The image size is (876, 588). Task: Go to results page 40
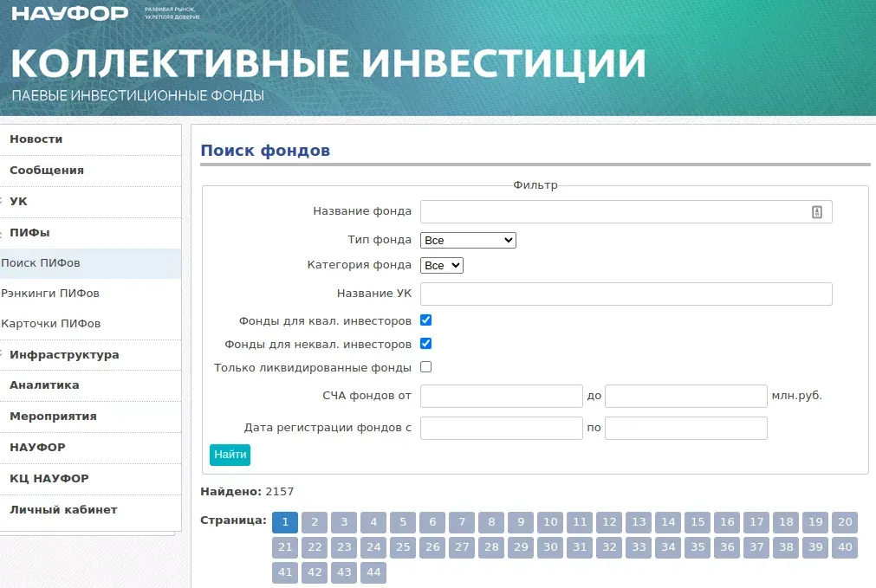[845, 547]
